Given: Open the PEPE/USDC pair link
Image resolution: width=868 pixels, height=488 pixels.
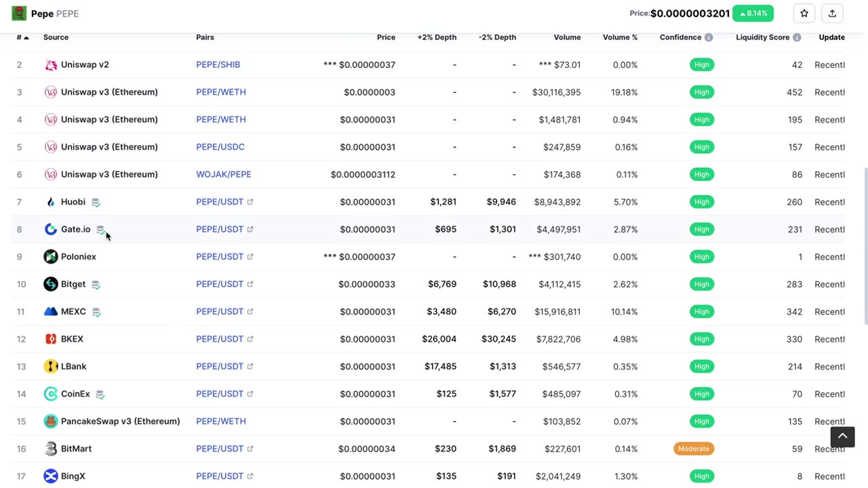Looking at the screenshot, I should tap(220, 147).
